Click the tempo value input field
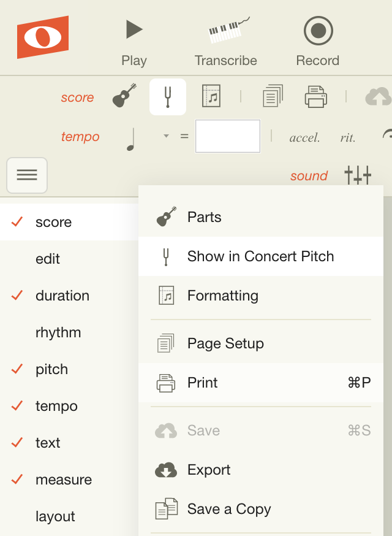 coord(228,136)
